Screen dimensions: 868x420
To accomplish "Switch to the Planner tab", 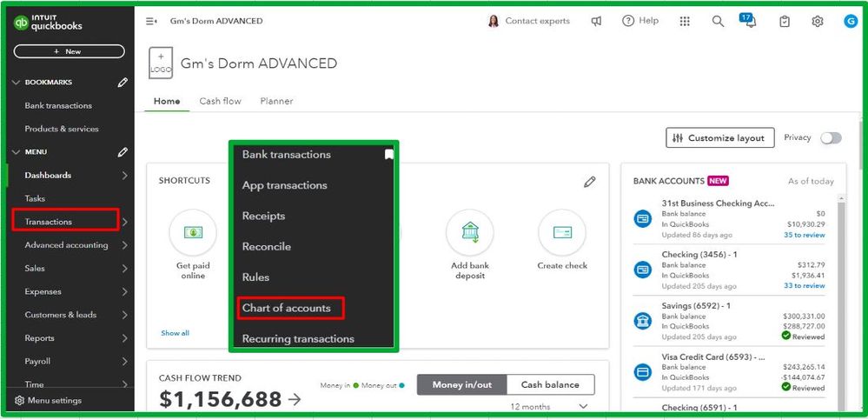I will pos(277,101).
